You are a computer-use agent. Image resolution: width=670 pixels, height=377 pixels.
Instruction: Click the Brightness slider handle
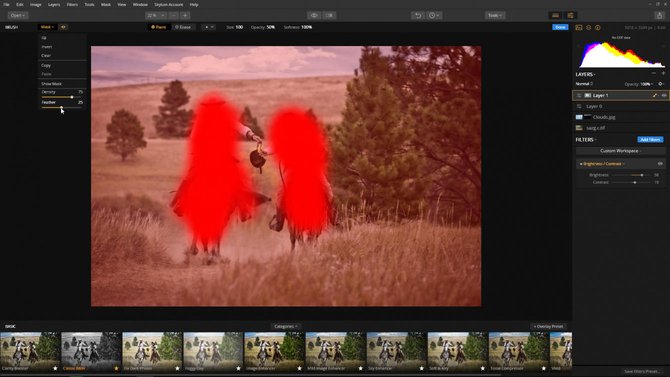642,175
